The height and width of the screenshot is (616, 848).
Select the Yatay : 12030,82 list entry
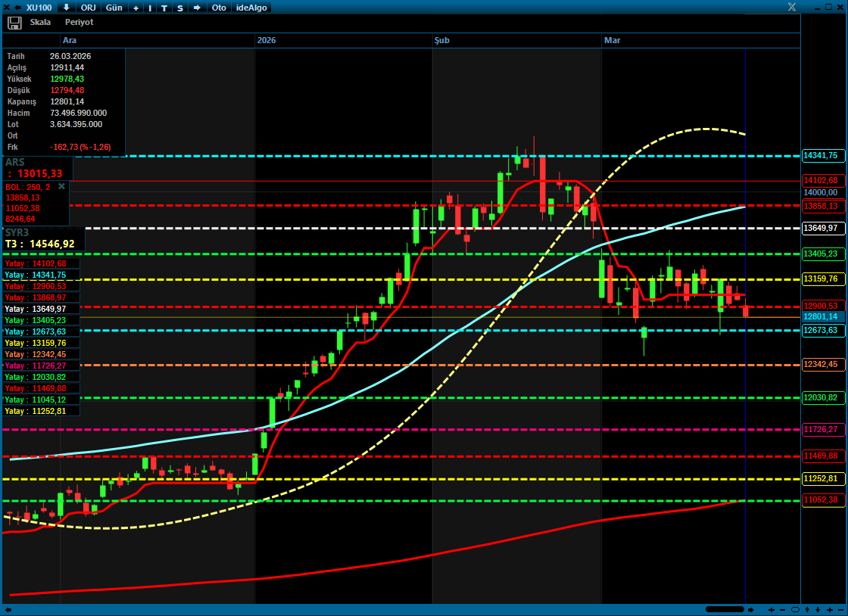click(41, 377)
